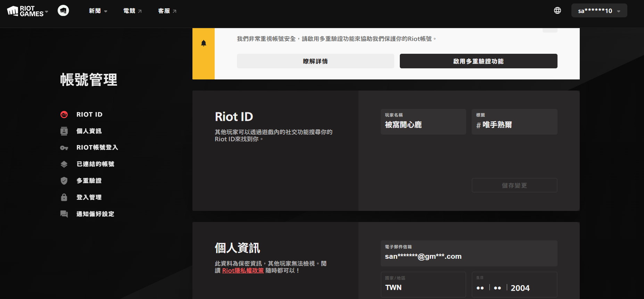This screenshot has width=644, height=299.
Task: Select the red Riot ID sidebar icon
Action: pyautogui.click(x=64, y=114)
